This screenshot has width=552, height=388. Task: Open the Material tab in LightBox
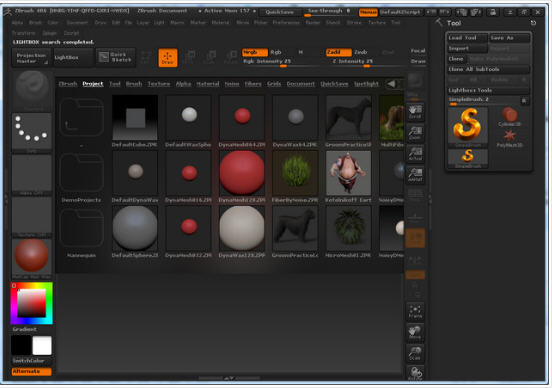coord(208,84)
